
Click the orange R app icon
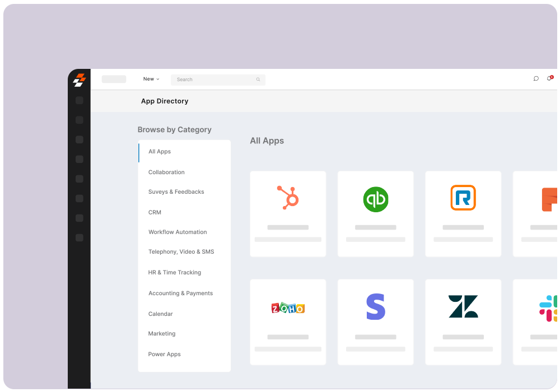463,198
